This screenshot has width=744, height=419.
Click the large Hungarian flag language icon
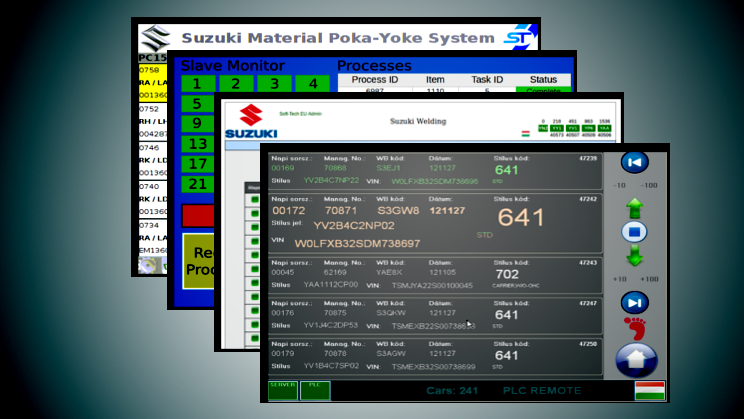(650, 391)
